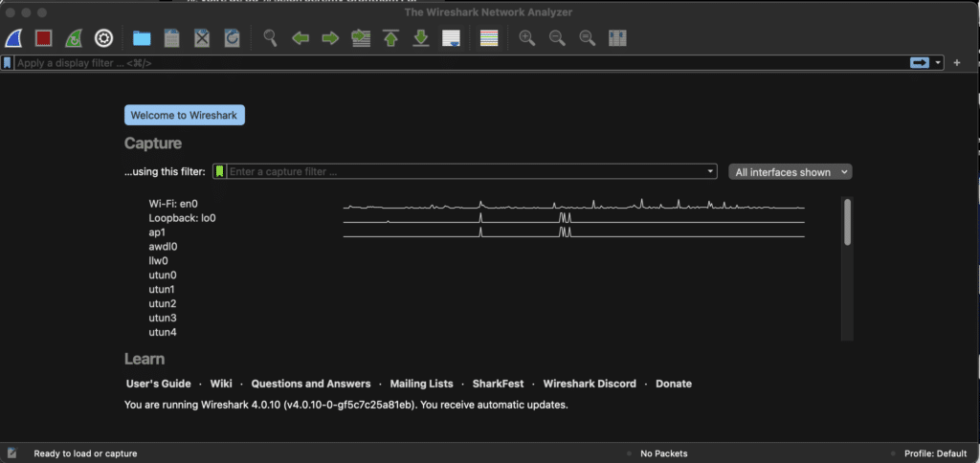Image resolution: width=980 pixels, height=463 pixels.
Task: Stop capturing packets red square icon
Action: 43,38
